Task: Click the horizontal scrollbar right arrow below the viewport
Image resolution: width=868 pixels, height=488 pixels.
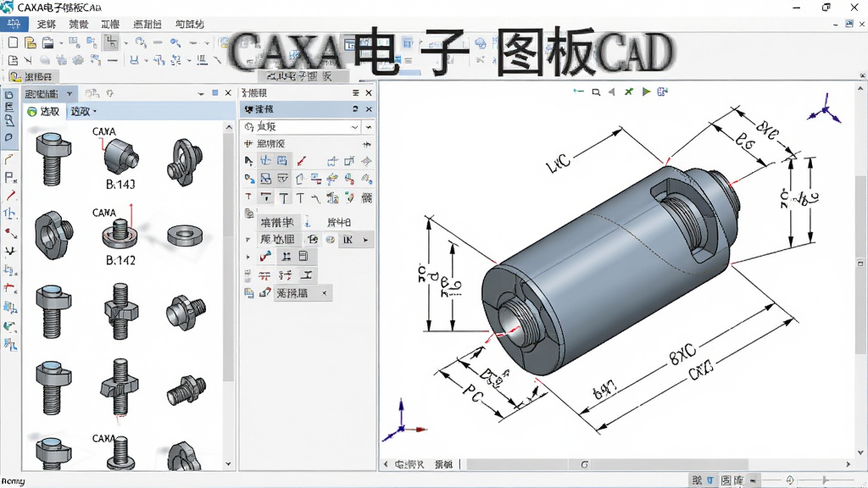Action: coord(849,464)
